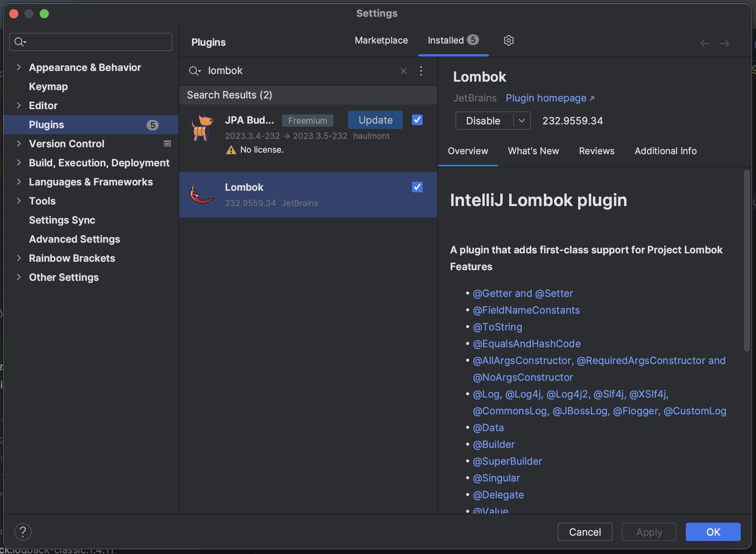Expand Version Control section
Viewport: 756px width, 554px height.
(x=19, y=144)
